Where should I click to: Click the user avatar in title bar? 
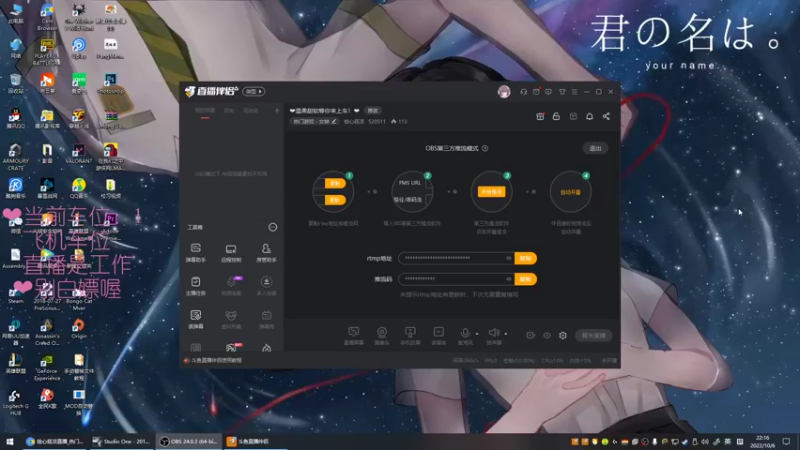coord(504,92)
